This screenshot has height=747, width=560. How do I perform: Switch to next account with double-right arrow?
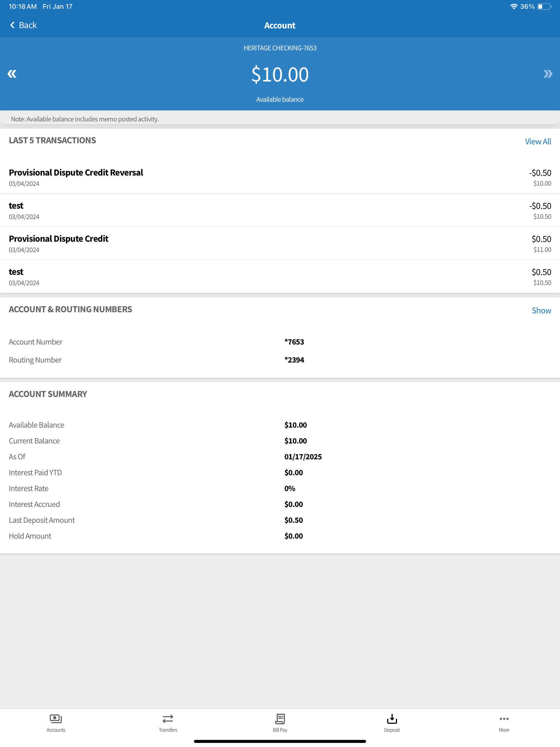[548, 74]
